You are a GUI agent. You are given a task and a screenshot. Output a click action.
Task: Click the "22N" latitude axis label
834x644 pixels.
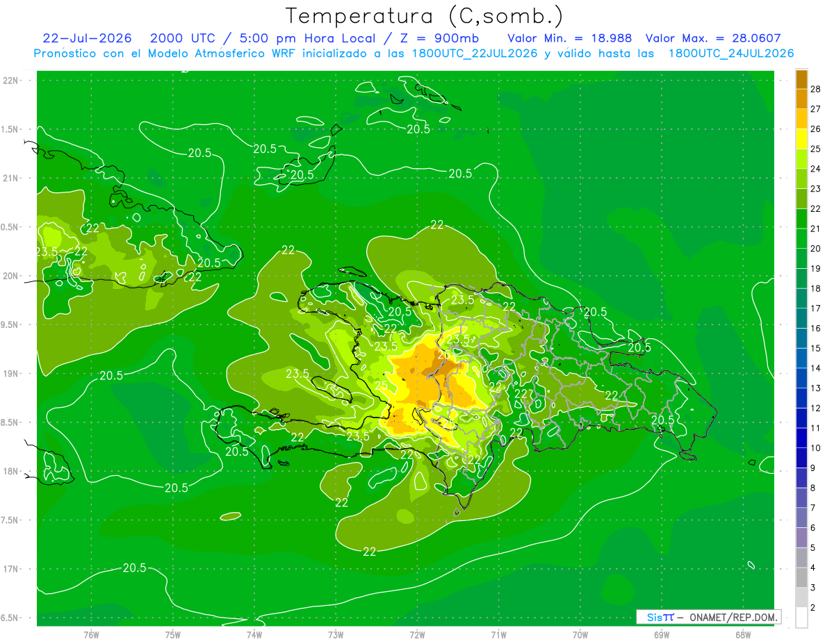pos(12,81)
